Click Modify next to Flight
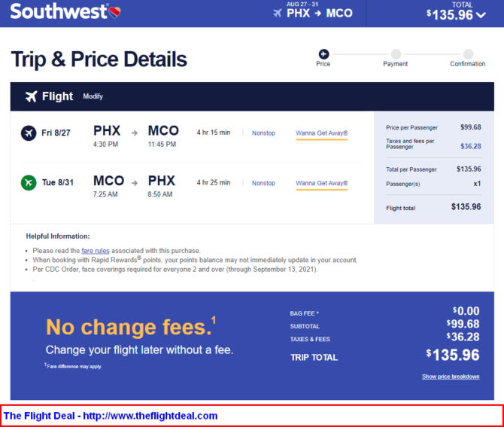 (x=93, y=96)
